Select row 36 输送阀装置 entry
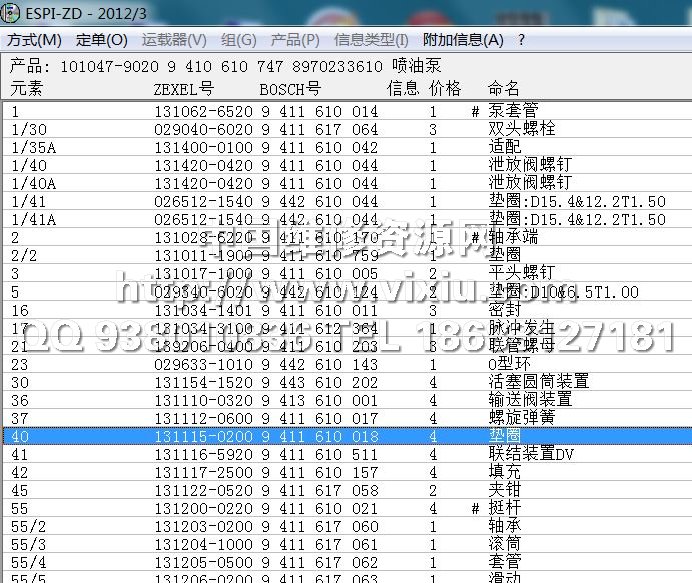Image resolution: width=692 pixels, height=583 pixels. point(530,400)
